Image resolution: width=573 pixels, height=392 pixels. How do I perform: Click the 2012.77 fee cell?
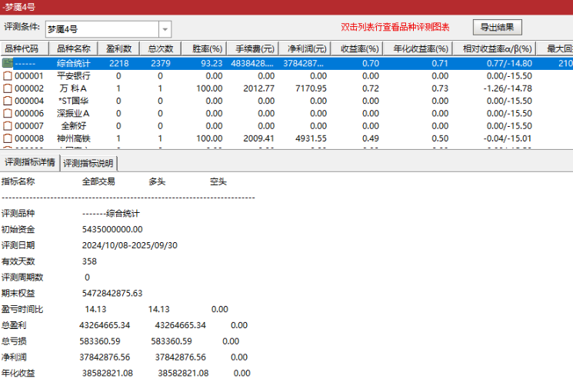tap(258, 88)
